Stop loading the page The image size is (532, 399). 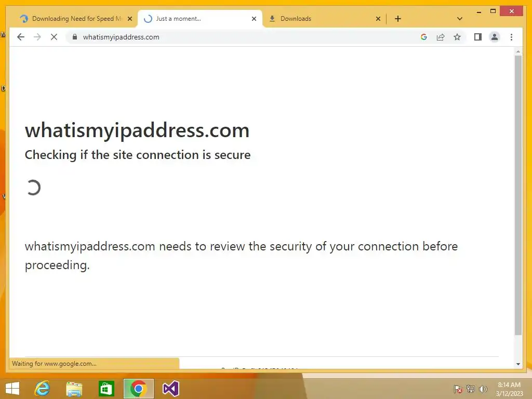[x=54, y=37]
